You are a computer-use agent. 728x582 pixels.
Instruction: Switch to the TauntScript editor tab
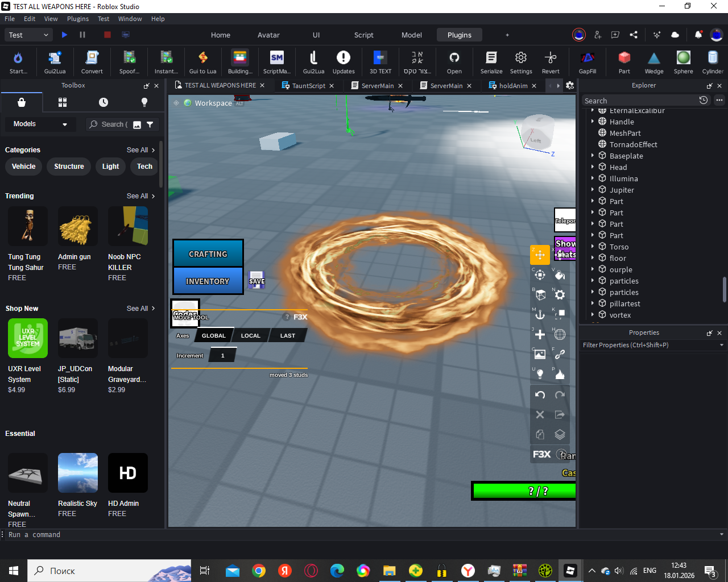(308, 86)
